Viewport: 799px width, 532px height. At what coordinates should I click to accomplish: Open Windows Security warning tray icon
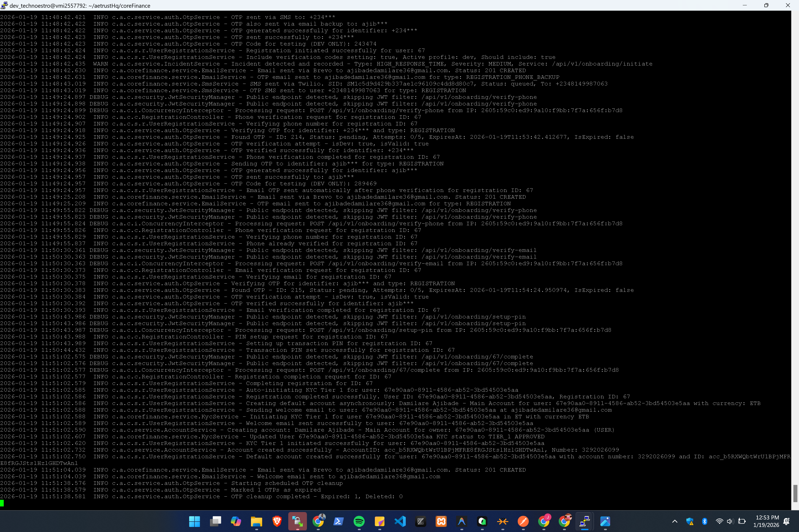690,521
